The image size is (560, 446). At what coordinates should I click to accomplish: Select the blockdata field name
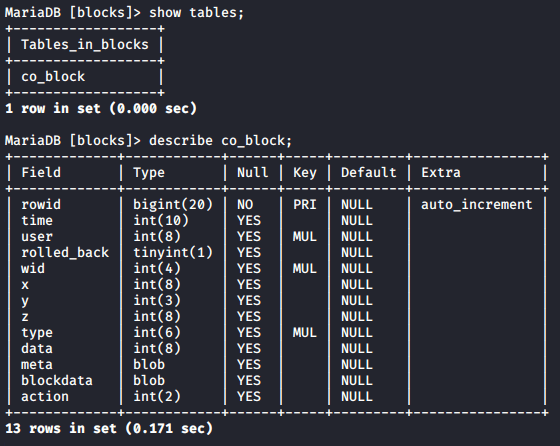pyautogui.click(x=57, y=381)
